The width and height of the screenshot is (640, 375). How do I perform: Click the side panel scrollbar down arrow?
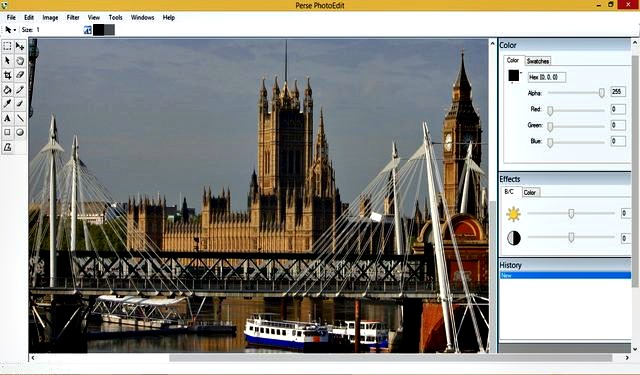pos(635,349)
